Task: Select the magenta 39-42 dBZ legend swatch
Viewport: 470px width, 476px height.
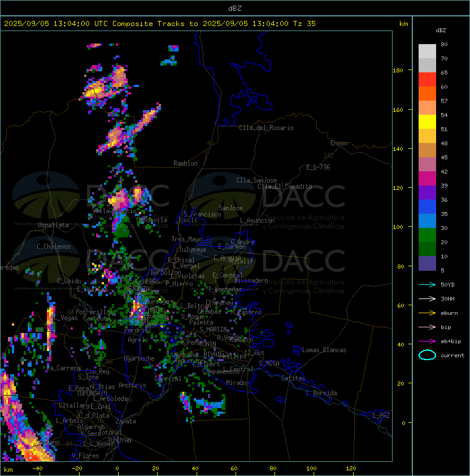Action: 427,179
